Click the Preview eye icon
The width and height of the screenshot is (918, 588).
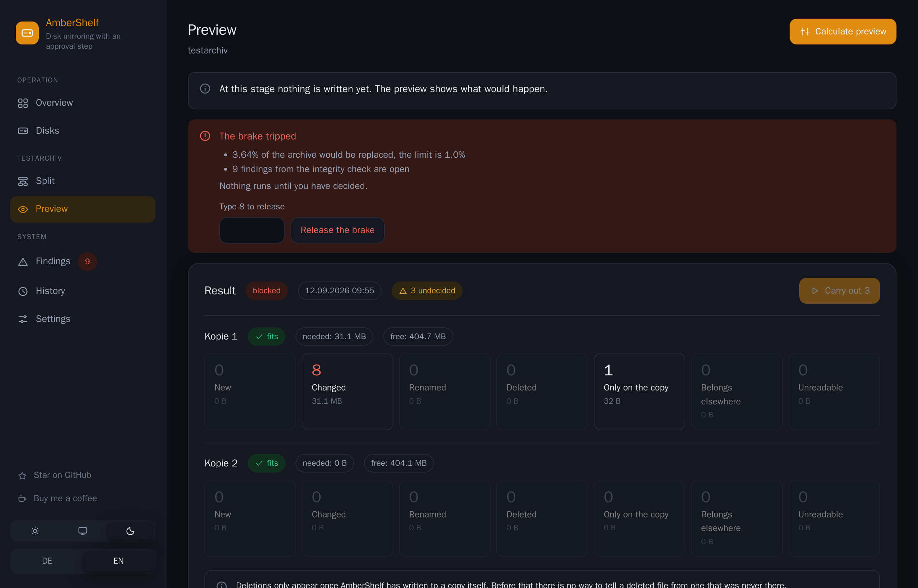click(23, 209)
